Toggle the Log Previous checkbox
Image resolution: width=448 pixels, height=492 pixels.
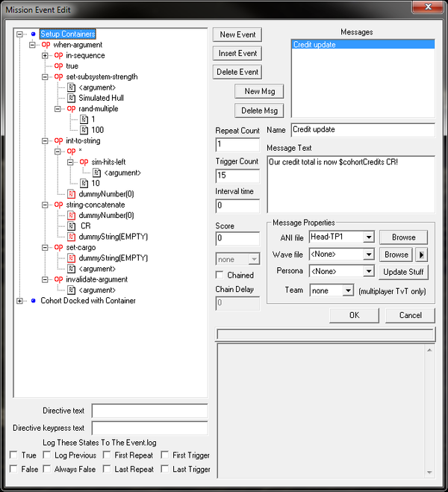click(47, 455)
